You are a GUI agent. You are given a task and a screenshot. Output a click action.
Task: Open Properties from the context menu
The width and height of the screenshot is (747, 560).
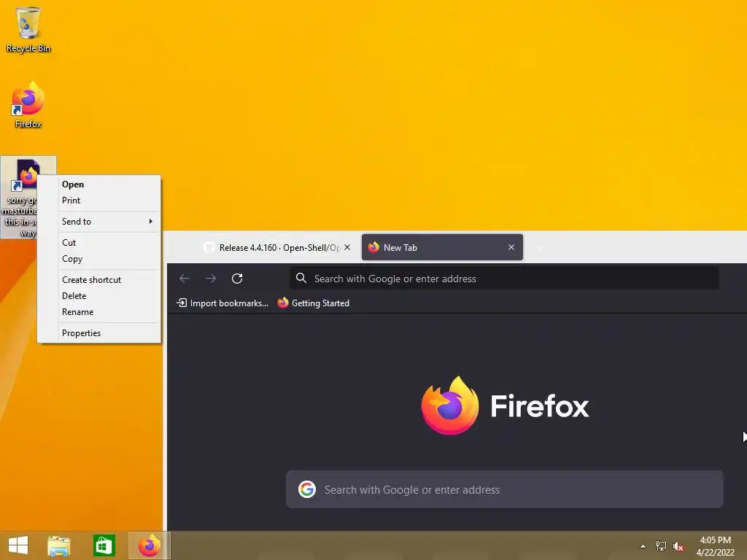(x=99, y=332)
